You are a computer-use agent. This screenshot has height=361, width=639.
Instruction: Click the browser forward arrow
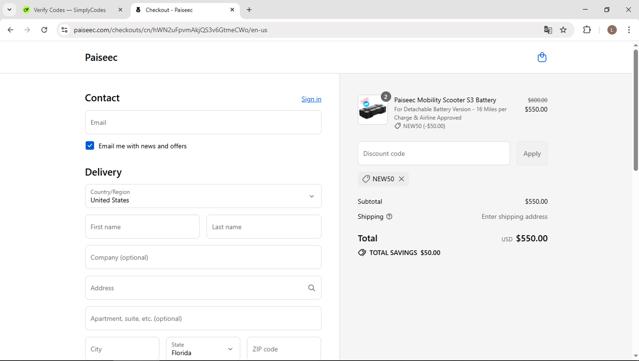pos(27,30)
